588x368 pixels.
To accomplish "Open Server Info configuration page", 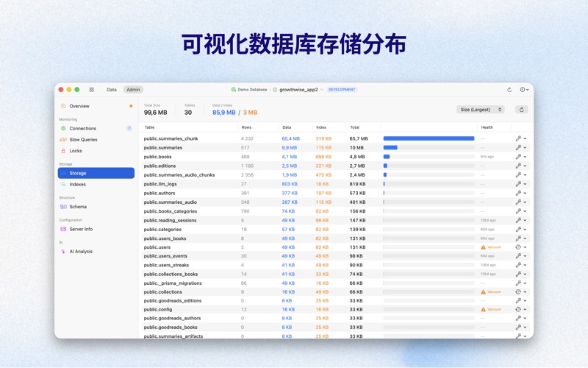I will [x=96, y=229].
